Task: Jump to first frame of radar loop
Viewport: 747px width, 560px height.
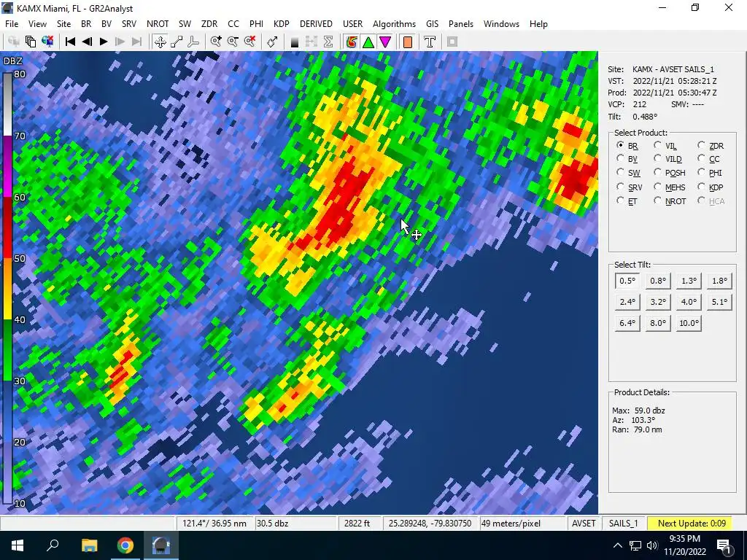Action: [x=70, y=42]
